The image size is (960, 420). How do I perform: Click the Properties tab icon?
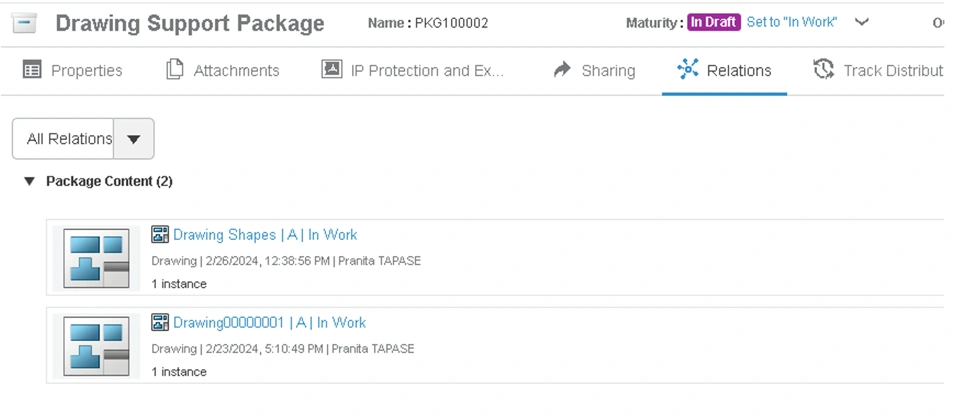33,70
